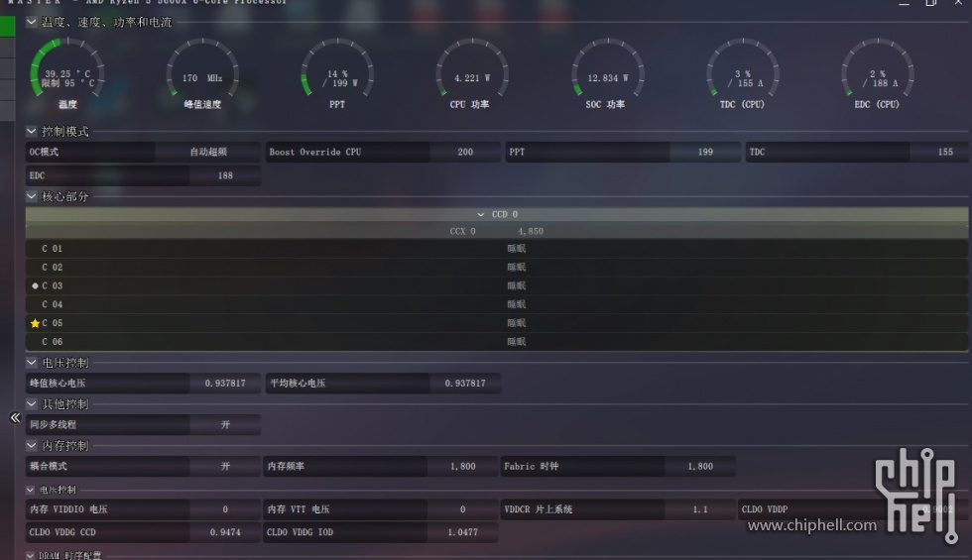This screenshot has height=560, width=972.
Task: Collapse the memory 电压控制 subsection
Action: click(31, 490)
